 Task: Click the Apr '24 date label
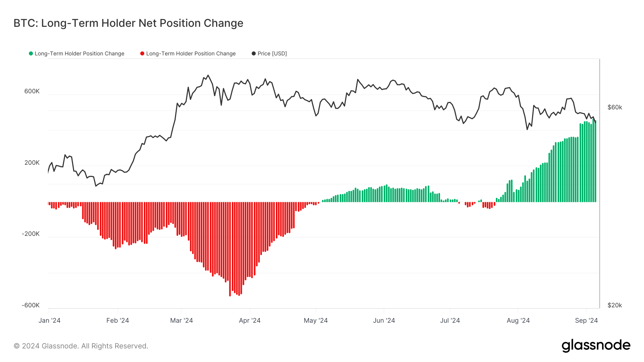[x=250, y=321]
